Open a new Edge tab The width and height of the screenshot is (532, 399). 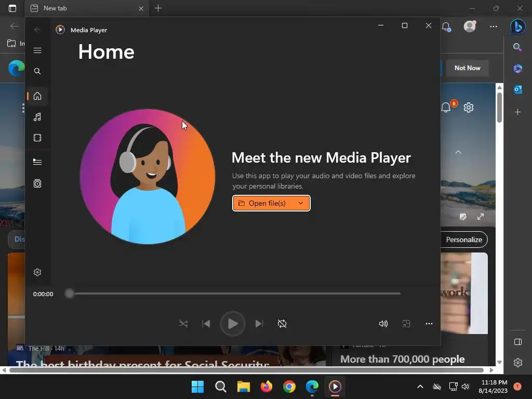158,8
